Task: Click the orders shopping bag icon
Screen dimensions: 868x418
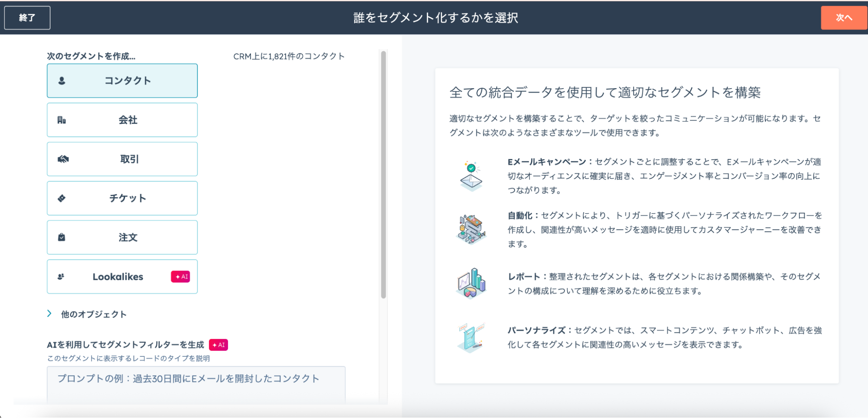Action: pos(62,237)
